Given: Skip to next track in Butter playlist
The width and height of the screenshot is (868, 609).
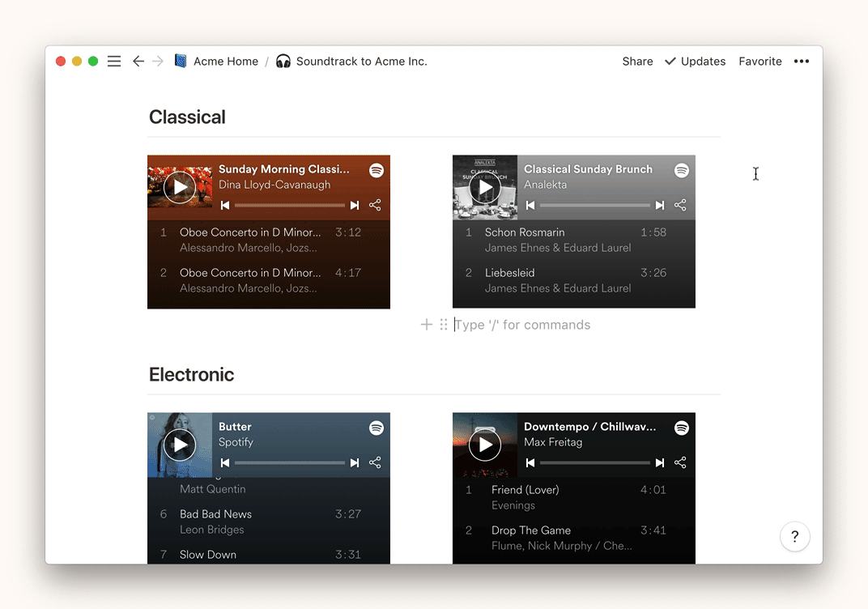Looking at the screenshot, I should point(355,463).
